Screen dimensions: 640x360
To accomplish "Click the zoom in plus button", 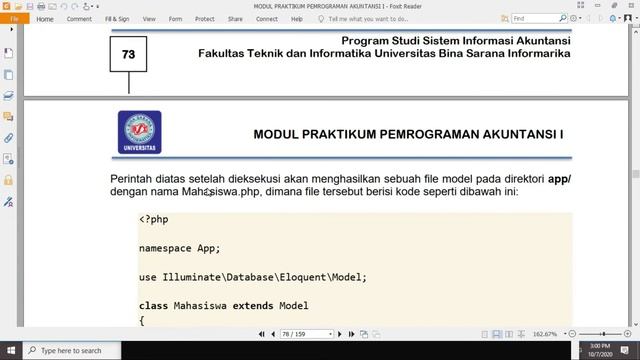I will [x=627, y=334].
